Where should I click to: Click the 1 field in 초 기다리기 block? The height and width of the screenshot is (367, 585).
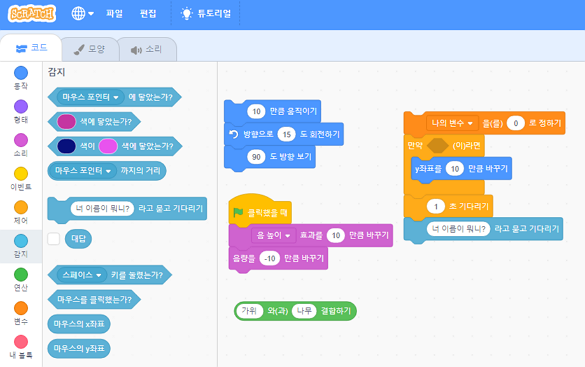(436, 206)
